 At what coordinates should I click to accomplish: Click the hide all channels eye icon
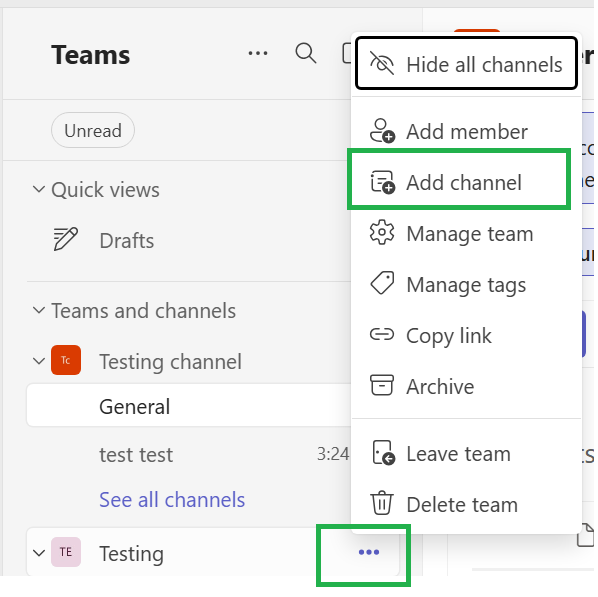pyautogui.click(x=382, y=64)
